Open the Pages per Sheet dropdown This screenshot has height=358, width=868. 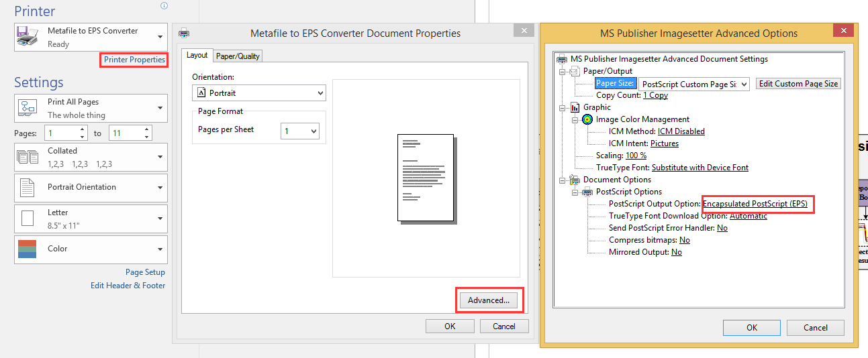(x=299, y=131)
